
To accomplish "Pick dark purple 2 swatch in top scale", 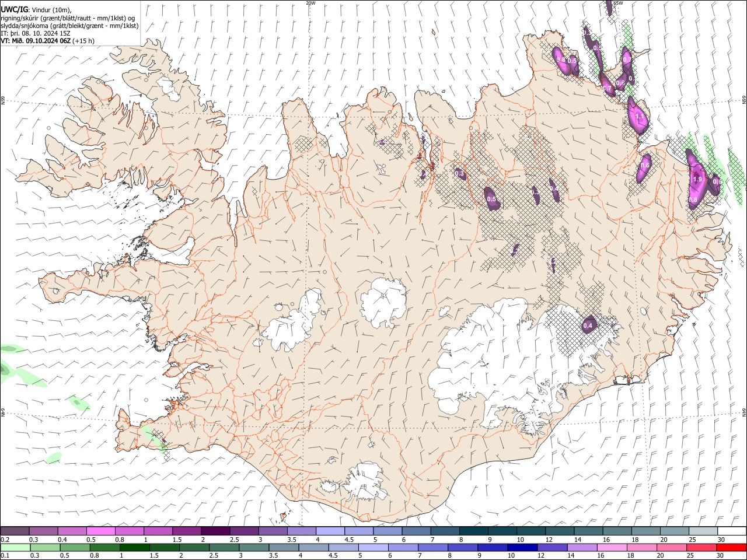I will pyautogui.click(x=215, y=531).
